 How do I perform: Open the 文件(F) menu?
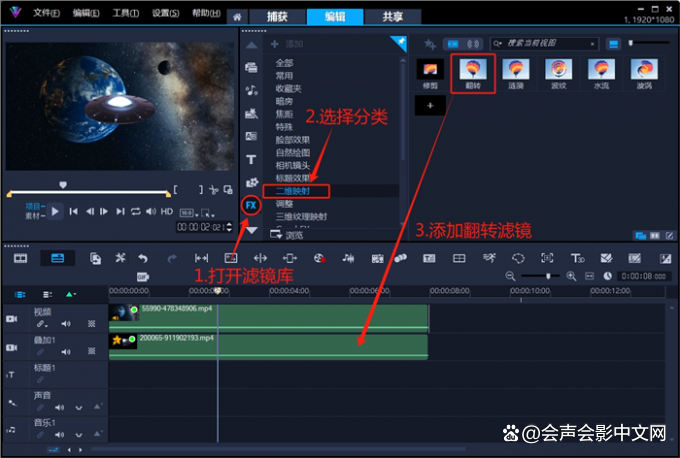point(46,13)
